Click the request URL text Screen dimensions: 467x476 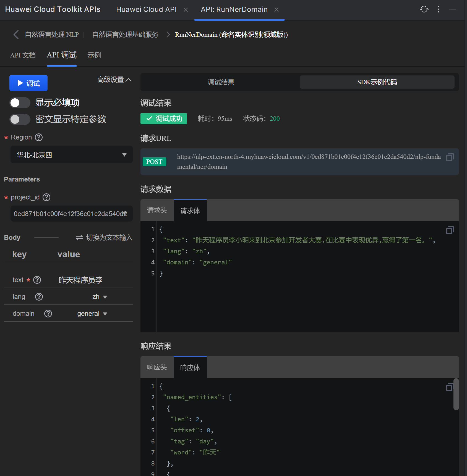pyautogui.click(x=309, y=162)
